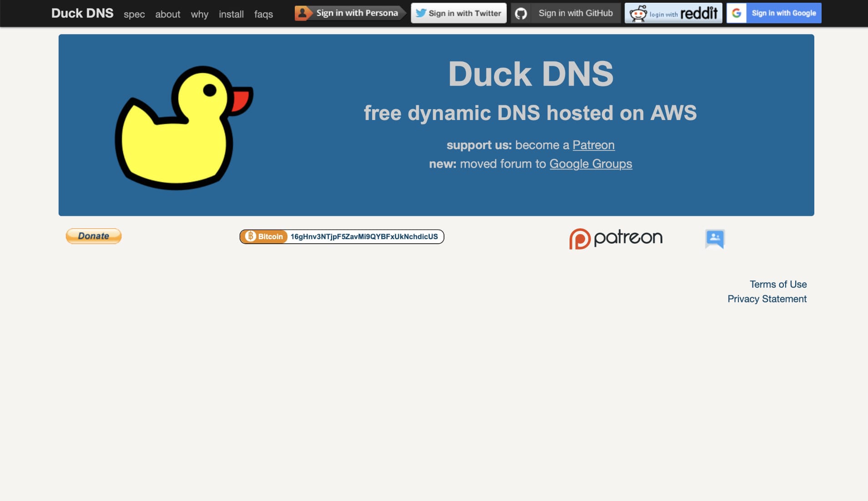This screenshot has height=501, width=868.
Task: Click the PayPal Donate button
Action: coord(94,236)
